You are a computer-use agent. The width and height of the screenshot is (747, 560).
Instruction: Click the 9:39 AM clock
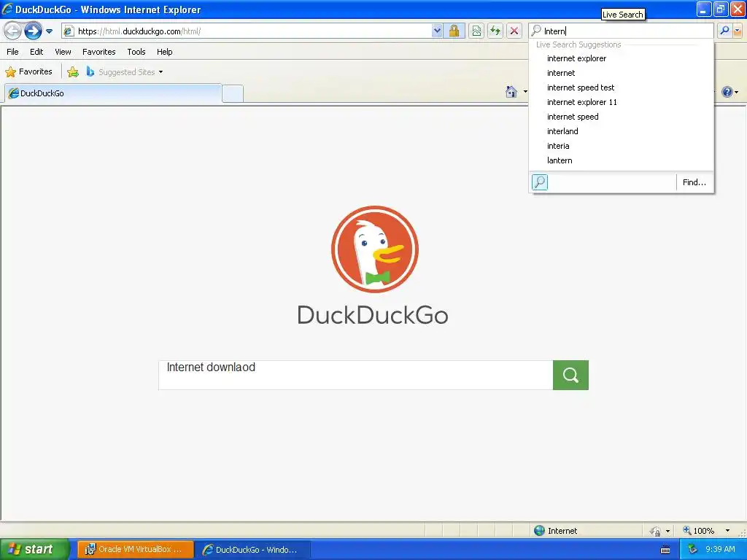[720, 550]
